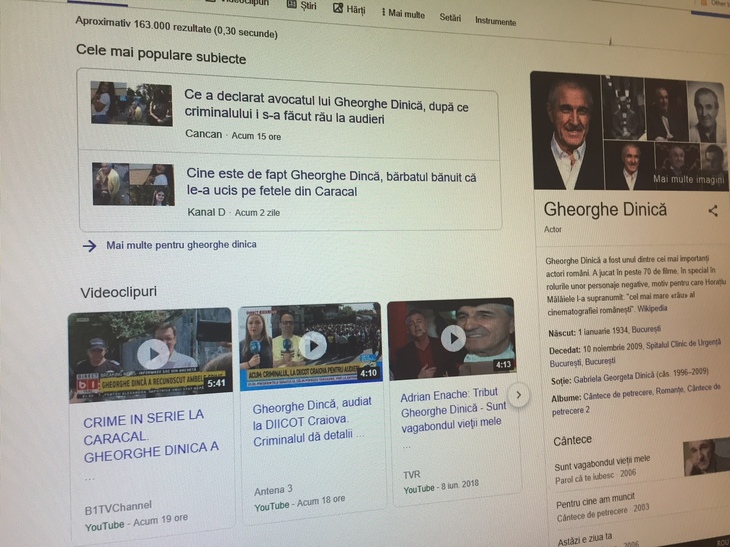Click the Hărți map icon
Image resolution: width=730 pixels, height=547 pixels.
point(338,7)
